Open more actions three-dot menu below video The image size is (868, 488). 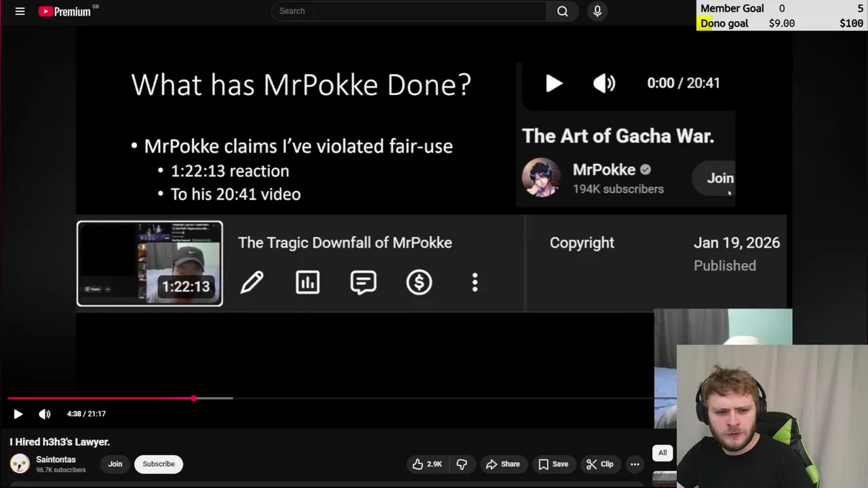click(x=635, y=464)
